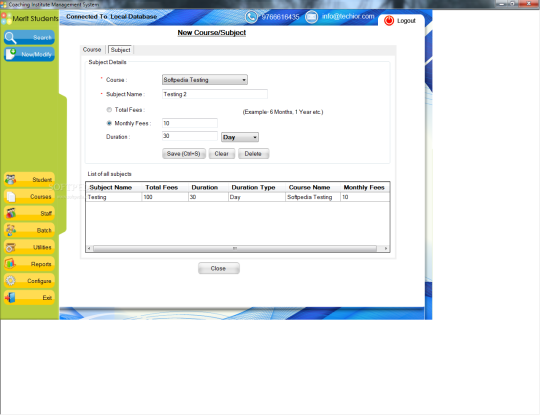Sort by Total Fees column header
The height and width of the screenshot is (415, 540).
point(165,187)
